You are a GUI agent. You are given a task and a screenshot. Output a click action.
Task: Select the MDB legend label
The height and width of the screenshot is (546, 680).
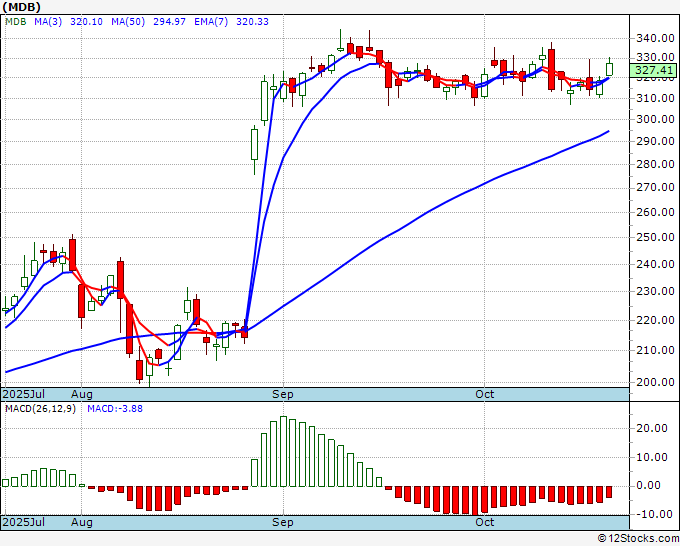pos(16,22)
